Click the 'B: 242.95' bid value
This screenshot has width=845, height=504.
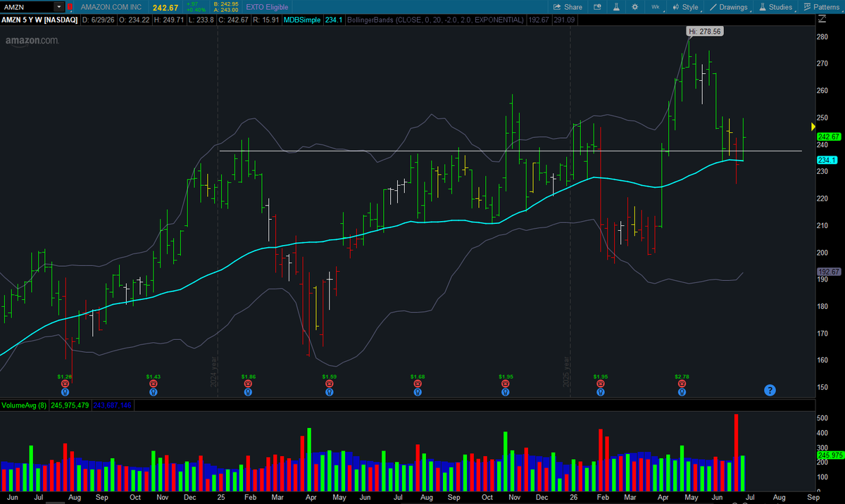226,4
